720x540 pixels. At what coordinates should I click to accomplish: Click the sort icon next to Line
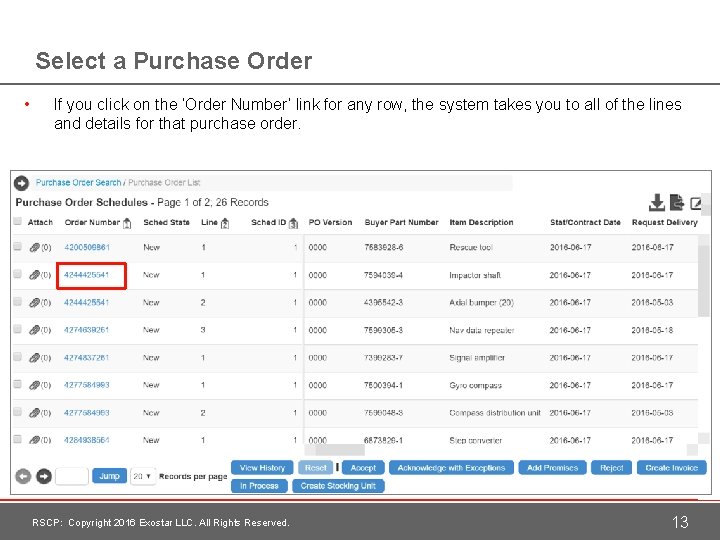(x=225, y=223)
